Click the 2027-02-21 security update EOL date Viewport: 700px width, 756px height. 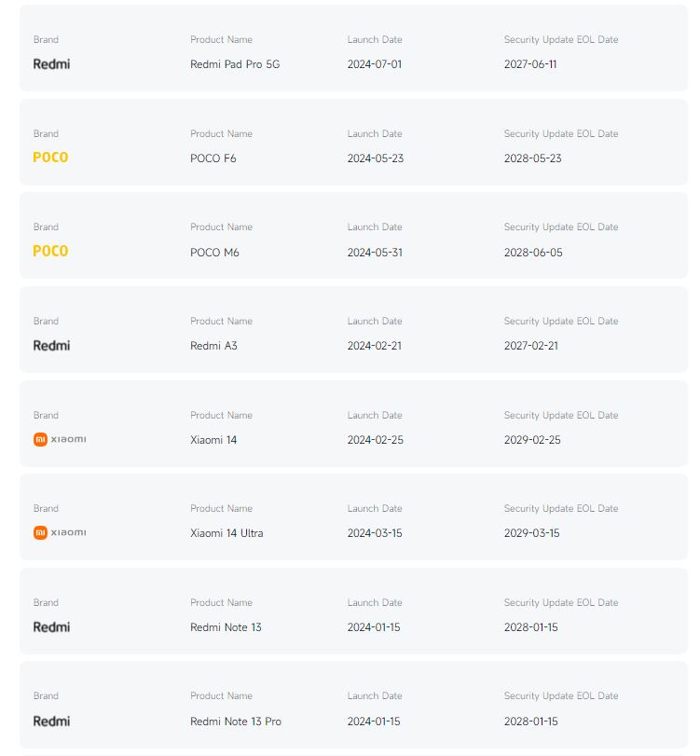point(531,346)
